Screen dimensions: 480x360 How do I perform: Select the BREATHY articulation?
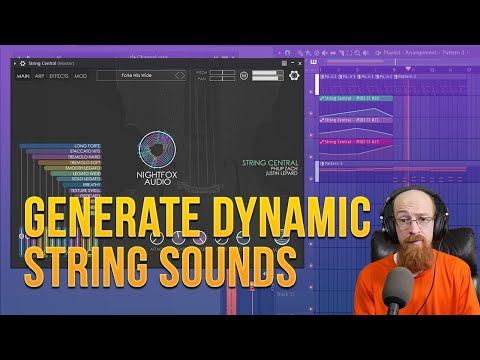point(82,184)
